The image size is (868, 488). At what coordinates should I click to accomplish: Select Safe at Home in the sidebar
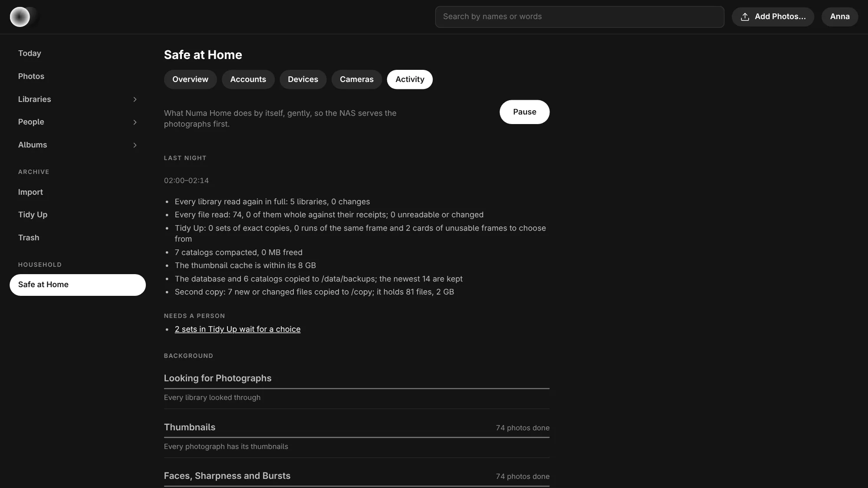77,285
